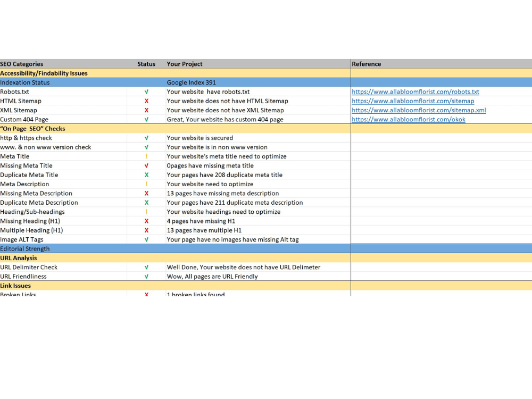Select '4 pages have missing H1' cell
Viewport: 532px width, 399px height.
click(x=258, y=221)
